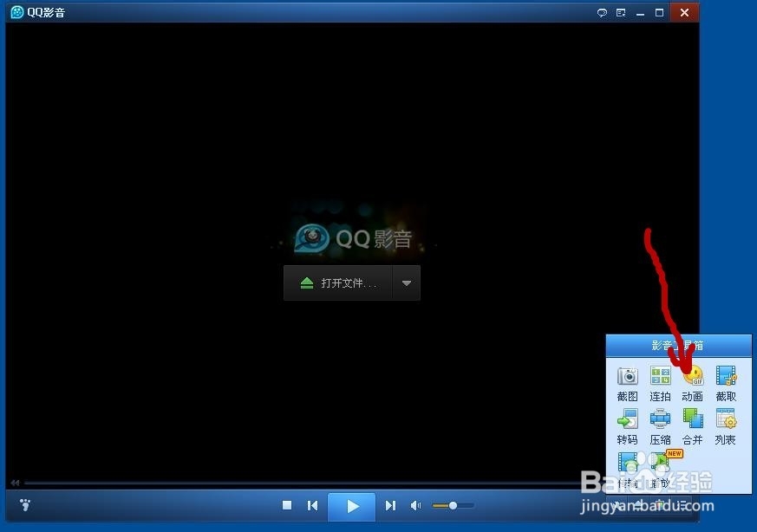
Task: Click the rewind arrows near progress bar
Action: pyautogui.click(x=15, y=483)
